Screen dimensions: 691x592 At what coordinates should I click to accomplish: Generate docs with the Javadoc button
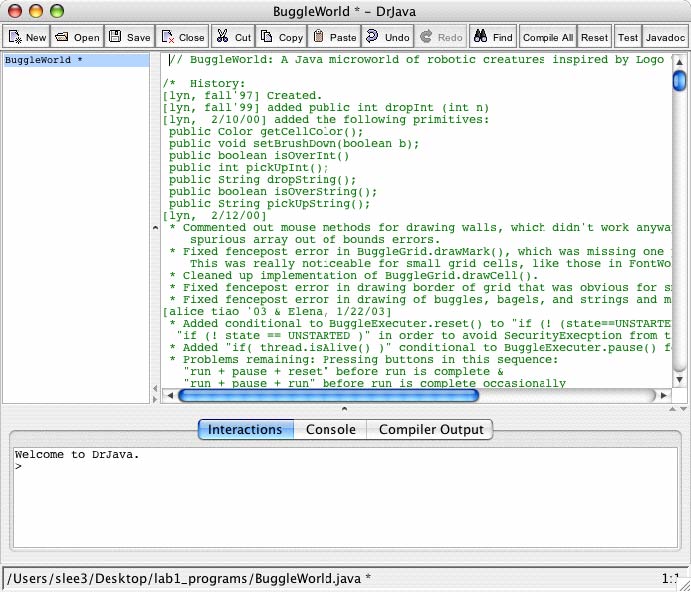pos(665,37)
